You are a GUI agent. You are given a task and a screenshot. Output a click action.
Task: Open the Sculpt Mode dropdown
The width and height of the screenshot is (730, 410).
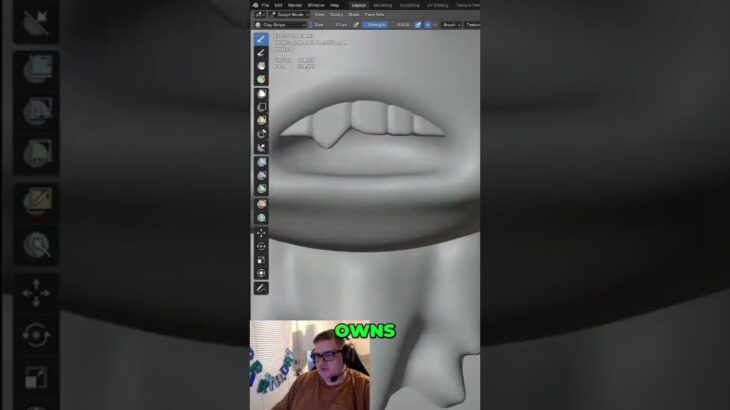pyautogui.click(x=290, y=14)
